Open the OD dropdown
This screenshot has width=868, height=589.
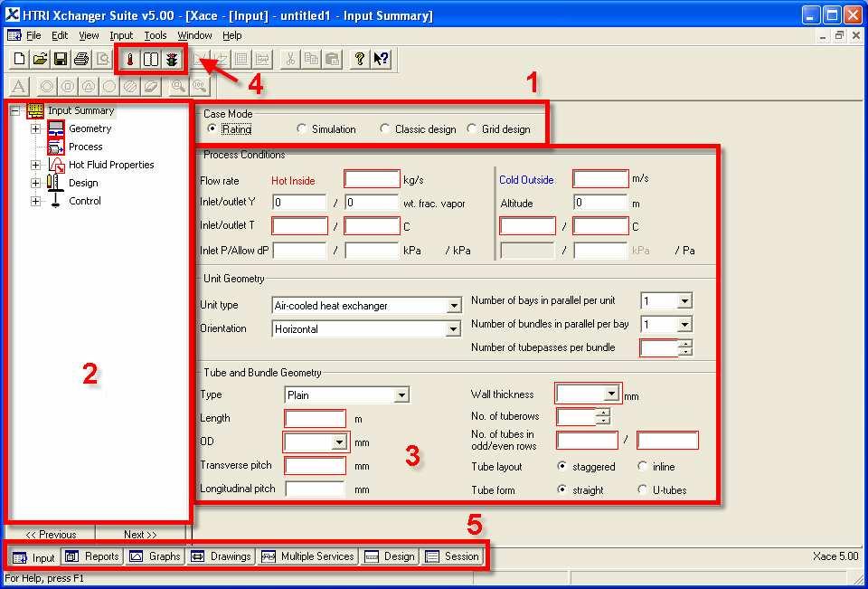point(338,442)
